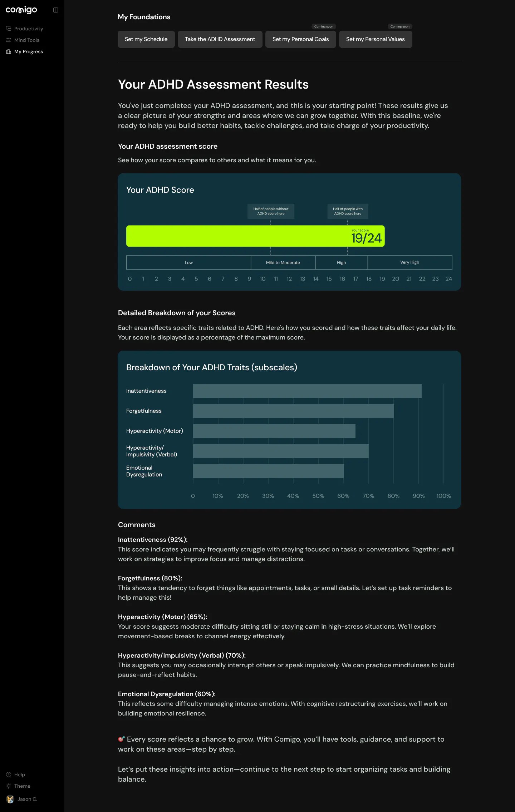
Task: Click 'My Foundations' heading
Action: pos(144,17)
